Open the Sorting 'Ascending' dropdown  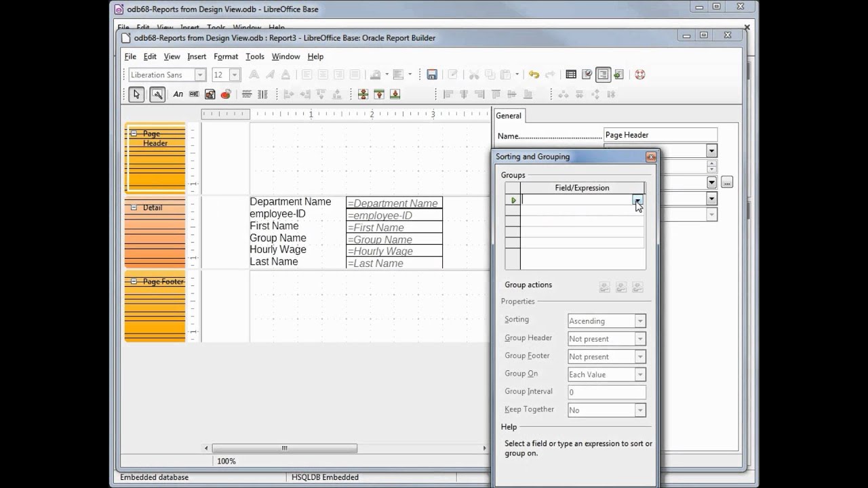point(639,321)
